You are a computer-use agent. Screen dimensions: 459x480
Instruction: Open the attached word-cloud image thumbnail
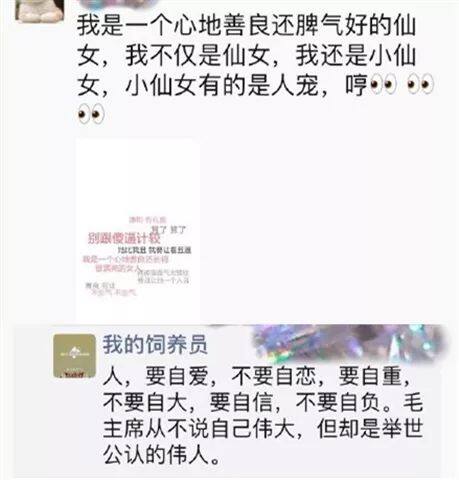click(x=138, y=230)
